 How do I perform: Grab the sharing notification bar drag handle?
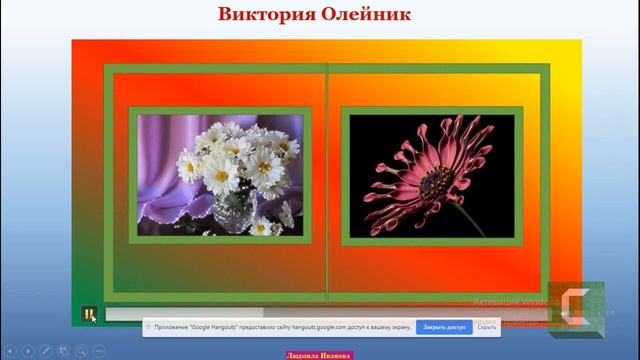[148, 327]
